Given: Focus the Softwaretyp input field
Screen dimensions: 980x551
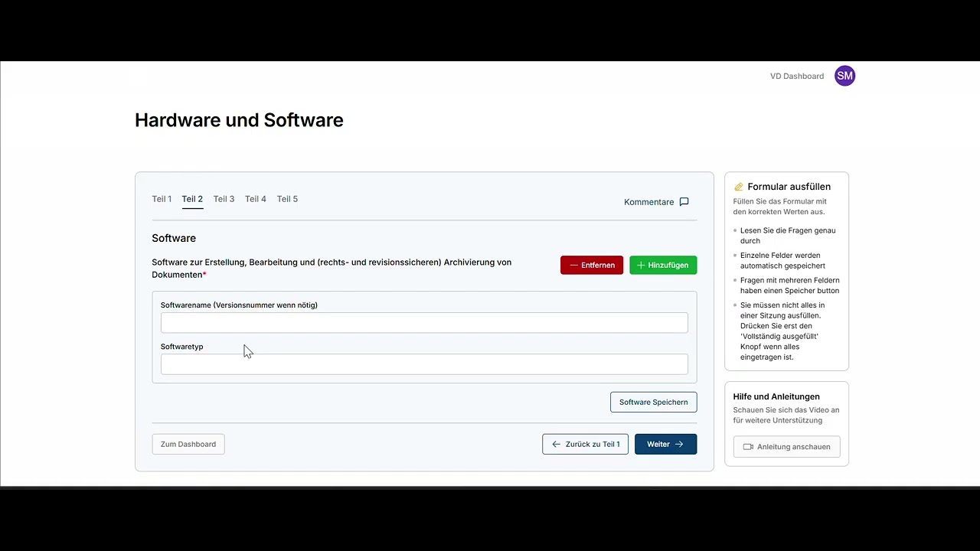Looking at the screenshot, I should click(424, 364).
